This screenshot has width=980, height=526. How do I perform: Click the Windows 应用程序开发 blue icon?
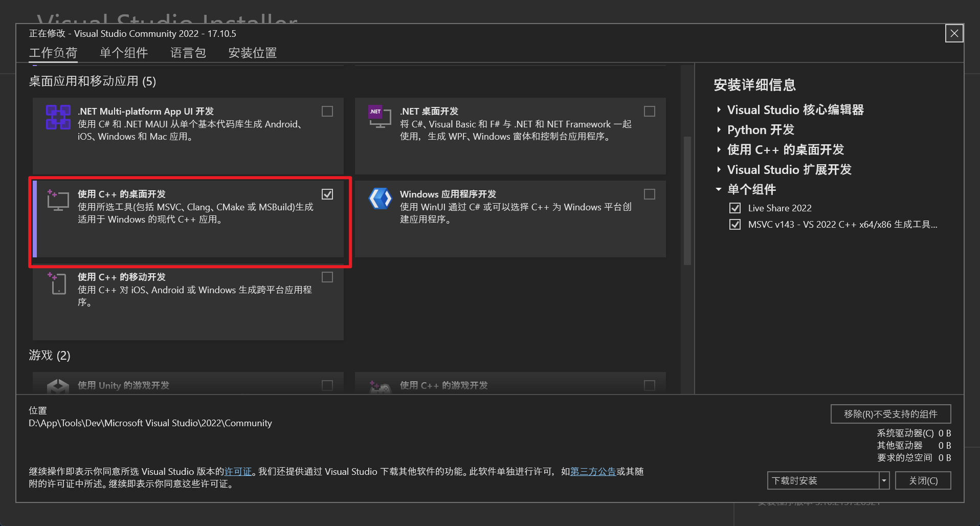(x=380, y=199)
